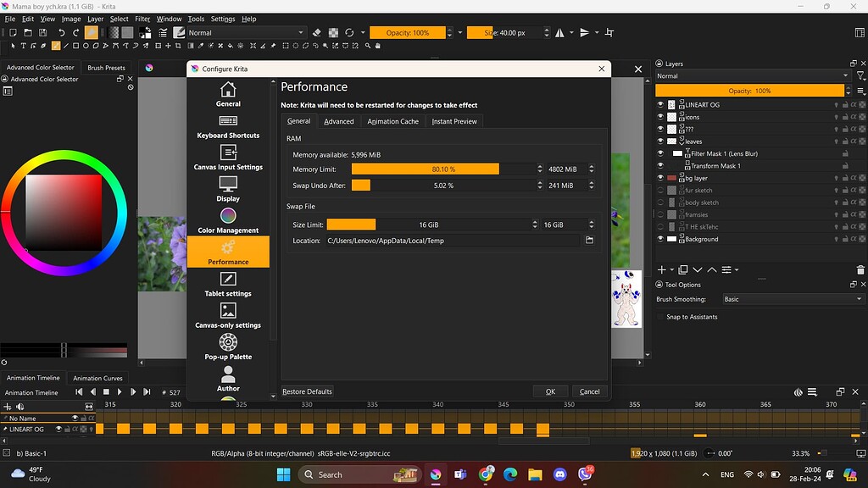Switch to the Instant Preview tab
This screenshot has height=488, width=868.
(454, 121)
